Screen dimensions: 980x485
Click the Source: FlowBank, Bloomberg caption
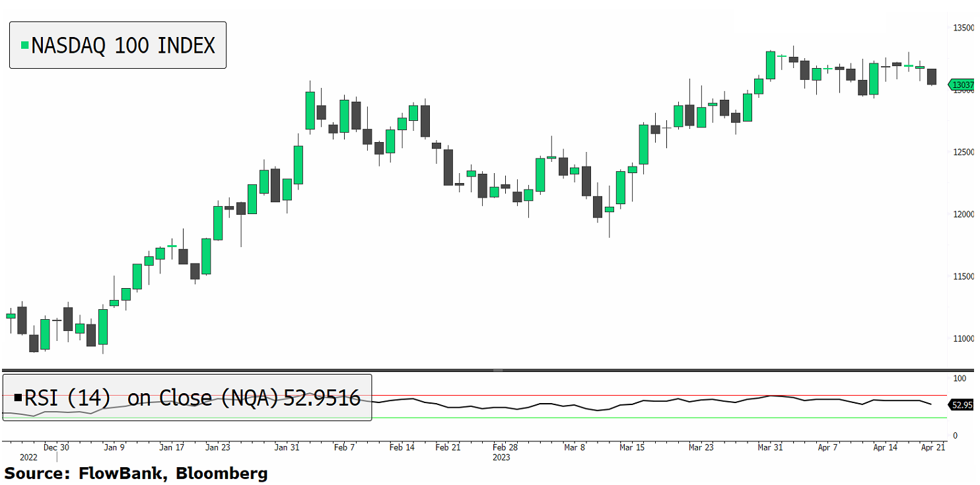[x=136, y=473]
